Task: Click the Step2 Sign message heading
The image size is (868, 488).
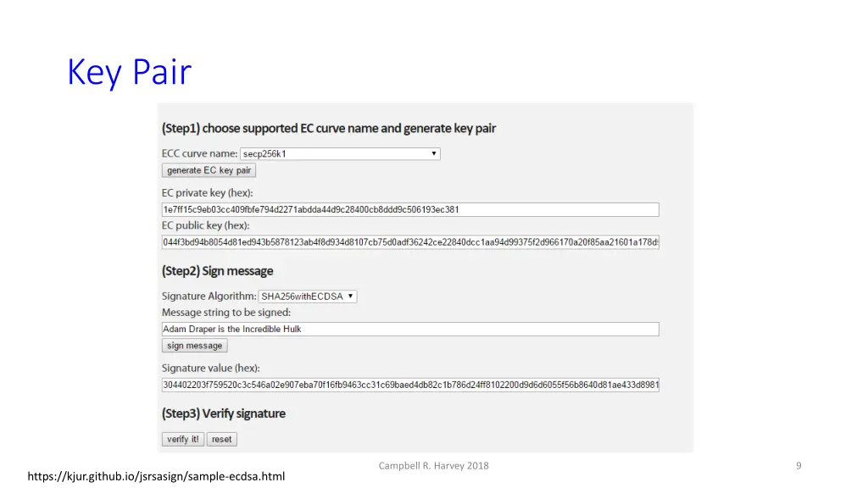Action: (x=218, y=271)
